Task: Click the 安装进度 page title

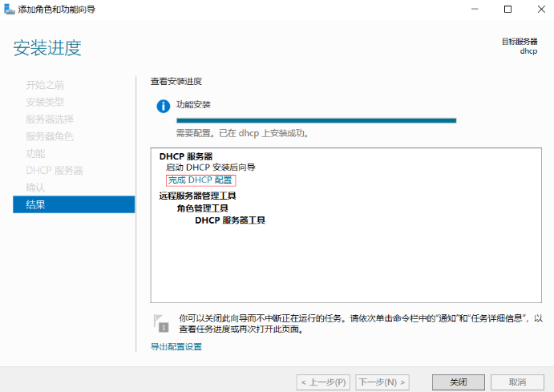Action: (47, 48)
